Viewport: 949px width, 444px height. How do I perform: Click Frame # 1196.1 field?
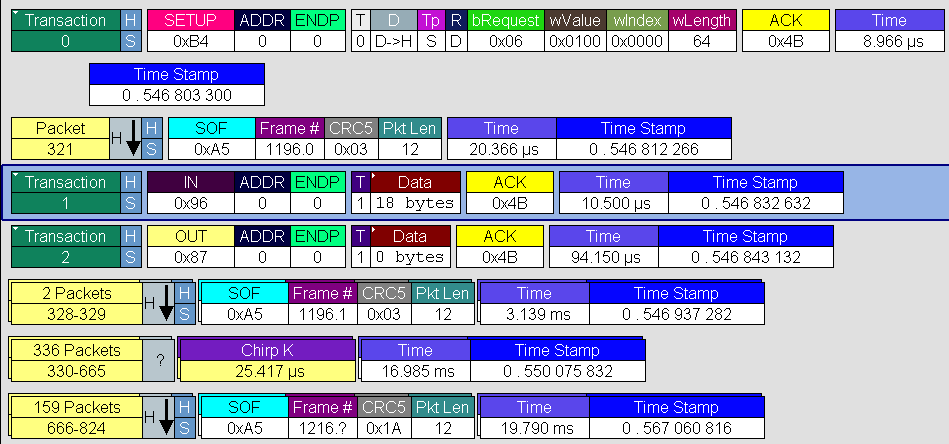323,304
